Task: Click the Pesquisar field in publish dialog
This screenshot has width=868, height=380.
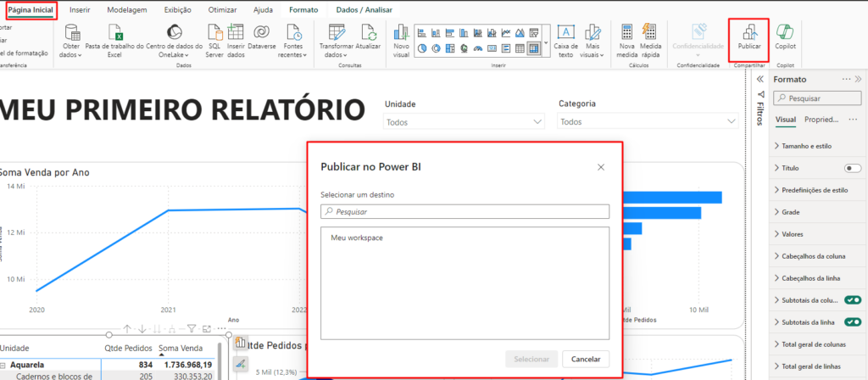Action: tap(465, 211)
